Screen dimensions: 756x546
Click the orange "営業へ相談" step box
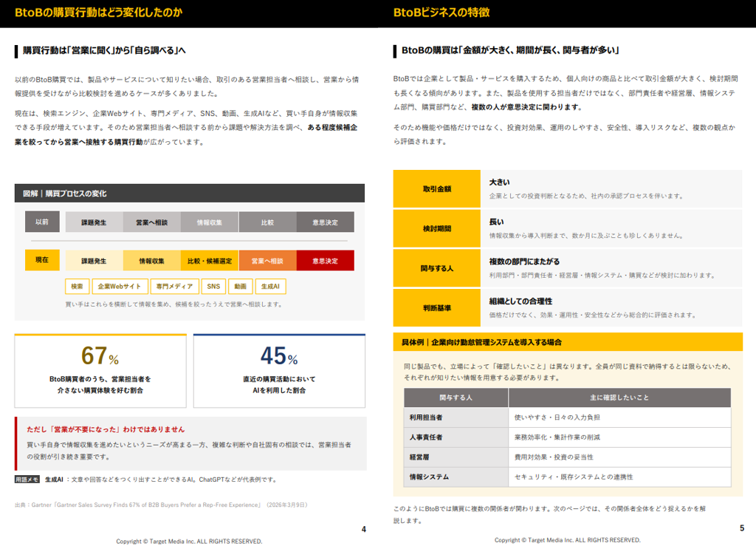click(267, 261)
